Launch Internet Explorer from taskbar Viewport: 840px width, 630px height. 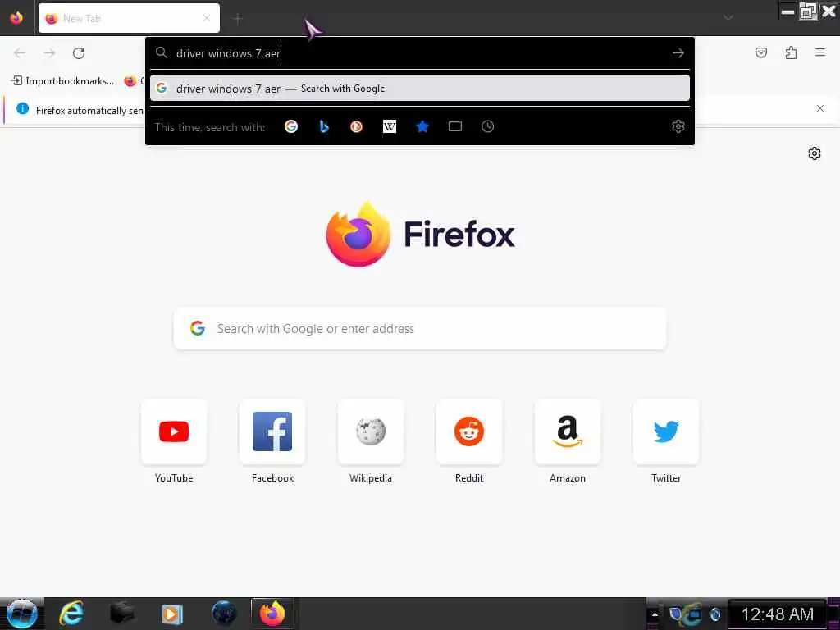tap(71, 614)
